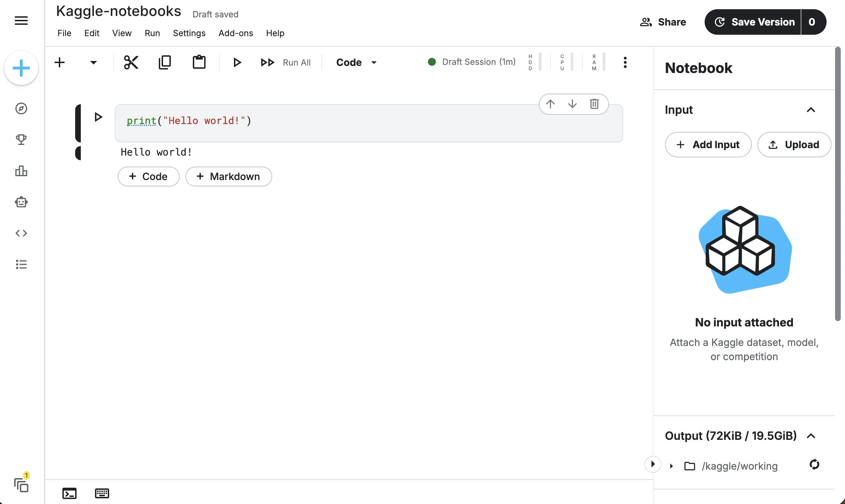Open keyboard shortcuts icon at bottom
Image resolution: width=845 pixels, height=504 pixels.
pos(102,493)
